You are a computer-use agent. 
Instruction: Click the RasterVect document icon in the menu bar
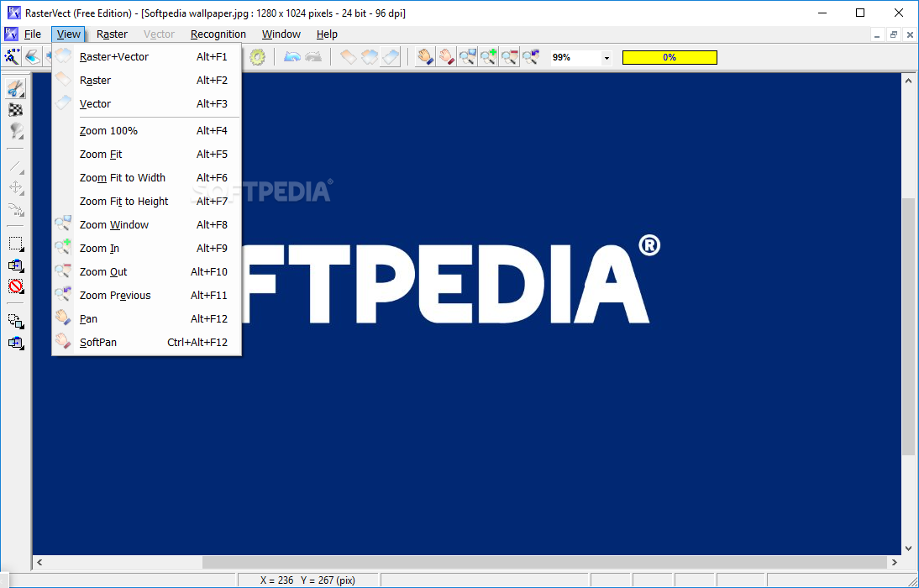coord(11,34)
